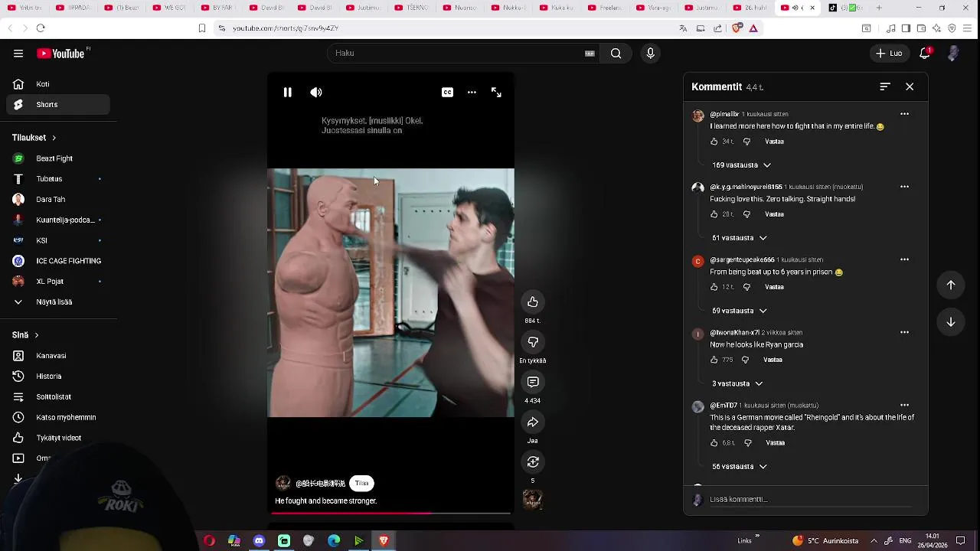This screenshot has height=551, width=980.
Task: Enter fullscreen mode for the Short
Action: [x=496, y=93]
